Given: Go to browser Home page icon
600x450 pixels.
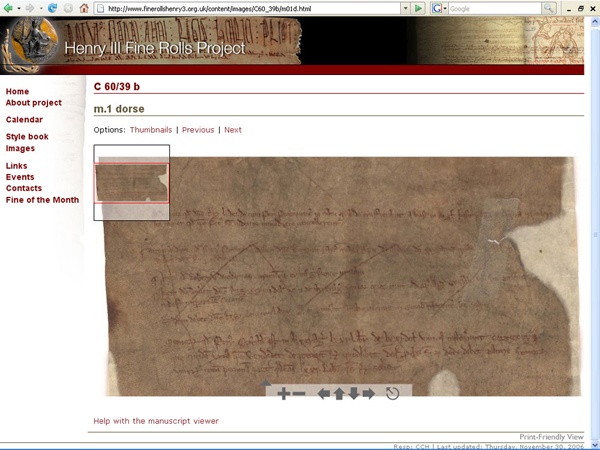Looking at the screenshot, I should (83, 8).
